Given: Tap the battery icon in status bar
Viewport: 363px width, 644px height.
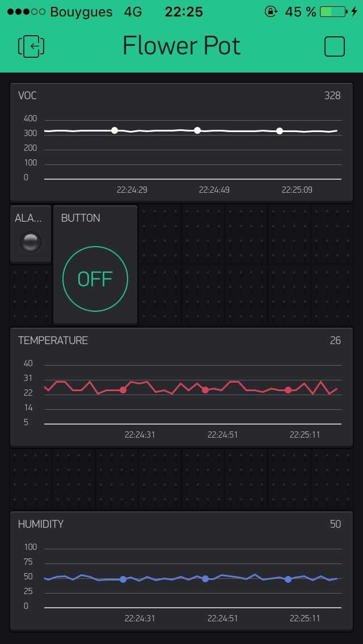Looking at the screenshot, I should [332, 12].
